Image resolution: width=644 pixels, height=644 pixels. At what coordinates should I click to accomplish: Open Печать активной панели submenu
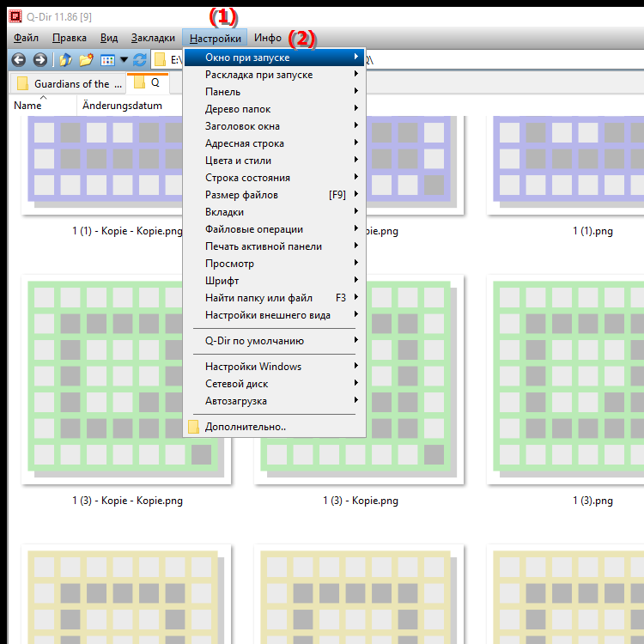click(x=275, y=246)
